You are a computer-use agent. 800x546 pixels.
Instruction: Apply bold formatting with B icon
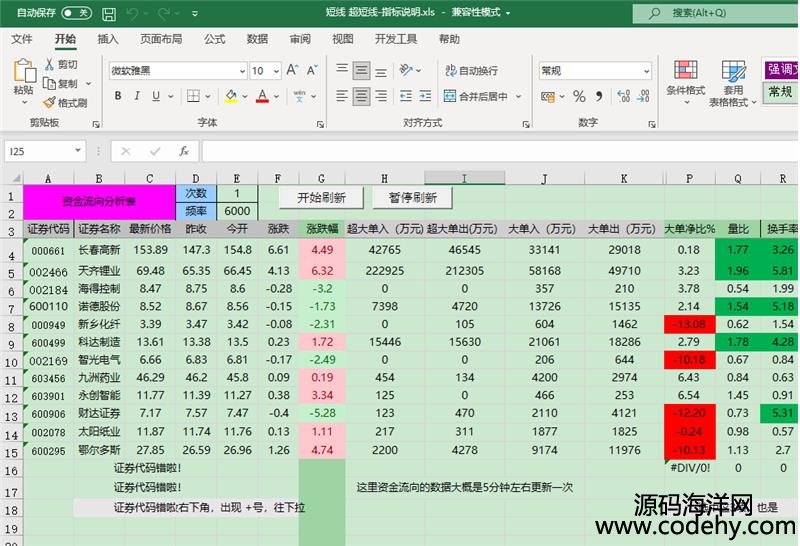pos(117,97)
